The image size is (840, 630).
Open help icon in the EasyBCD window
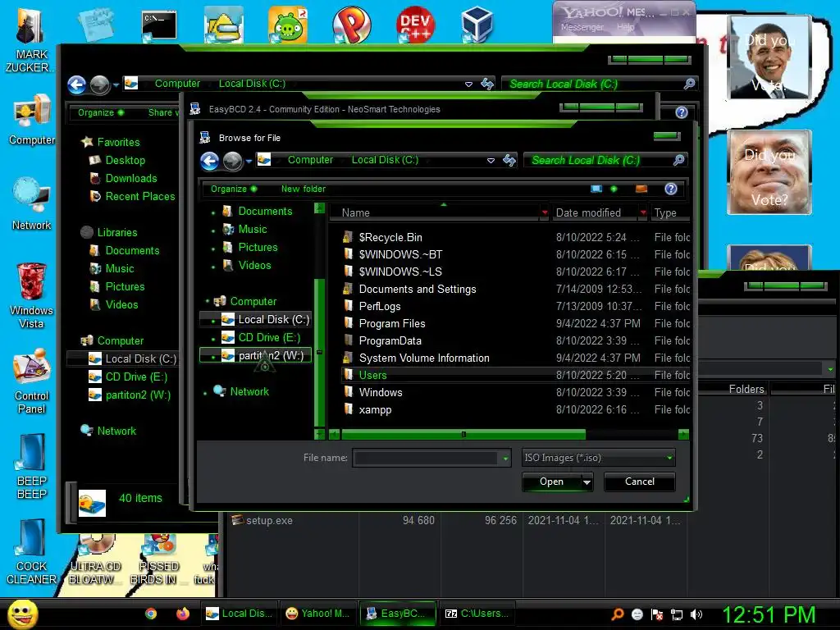coord(682,112)
